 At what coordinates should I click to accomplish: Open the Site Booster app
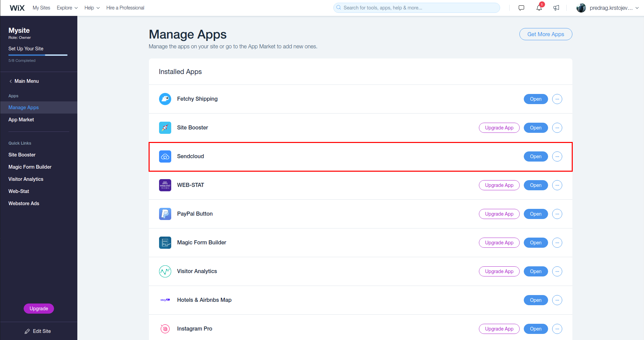pos(536,128)
